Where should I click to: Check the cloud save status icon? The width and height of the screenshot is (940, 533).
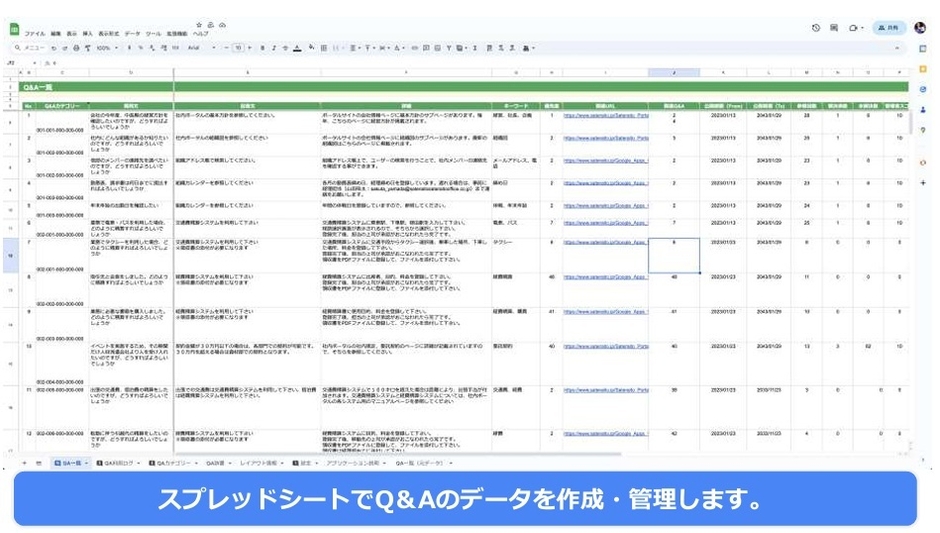click(x=222, y=25)
